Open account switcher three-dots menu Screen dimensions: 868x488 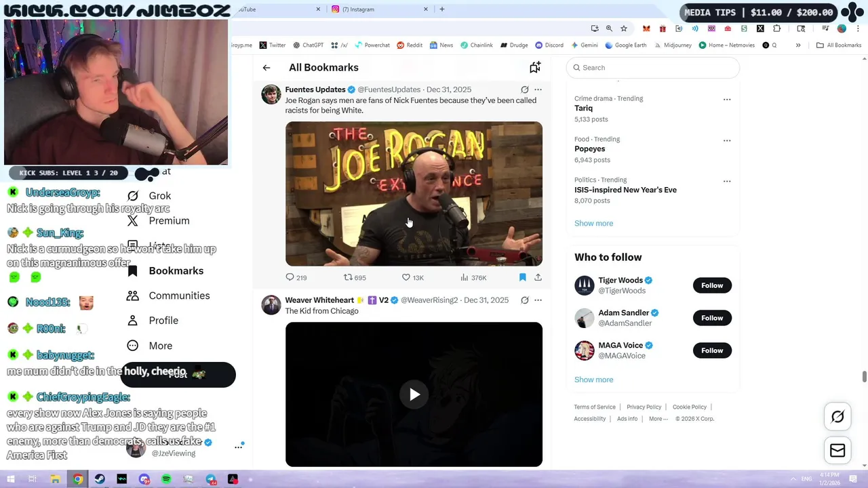click(x=239, y=447)
